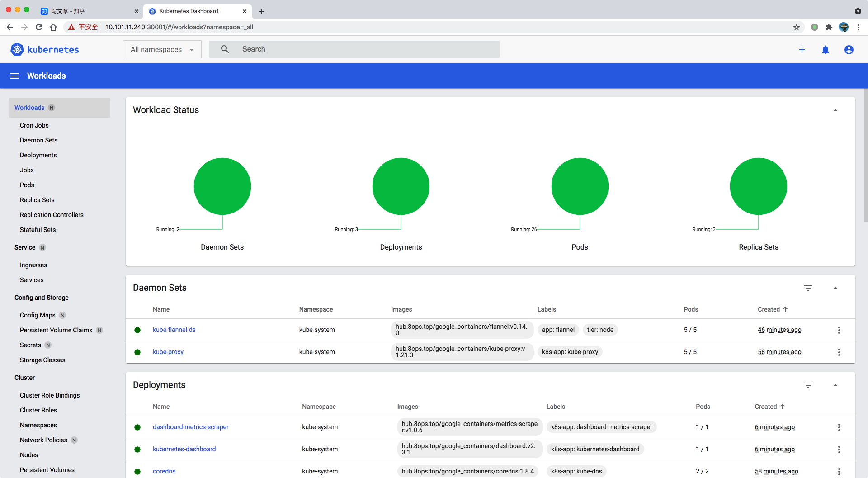Open Storage Classes in sidebar

42,360
